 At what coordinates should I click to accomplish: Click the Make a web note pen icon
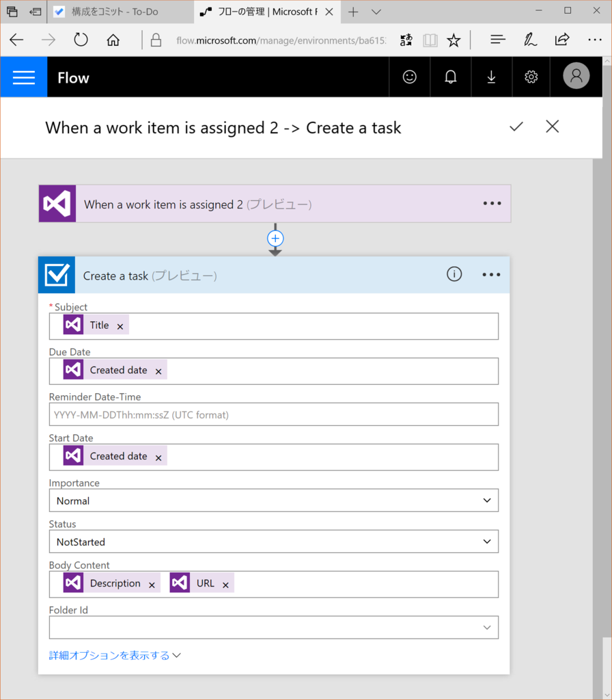tap(530, 40)
